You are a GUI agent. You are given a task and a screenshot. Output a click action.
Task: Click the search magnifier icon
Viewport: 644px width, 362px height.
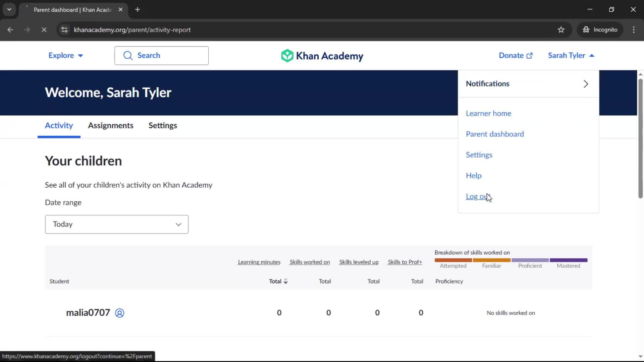[128, 56]
